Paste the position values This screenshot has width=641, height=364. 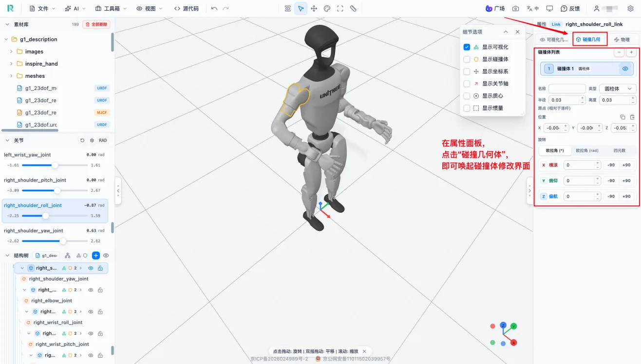[632, 117]
